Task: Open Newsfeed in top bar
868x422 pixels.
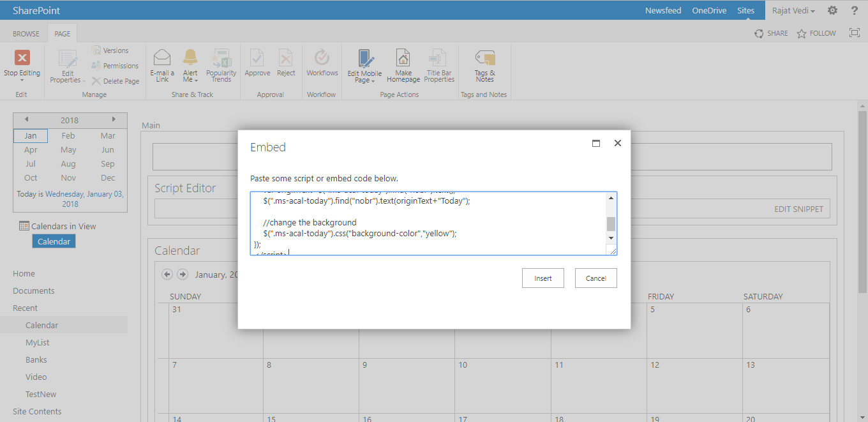Action: [663, 10]
